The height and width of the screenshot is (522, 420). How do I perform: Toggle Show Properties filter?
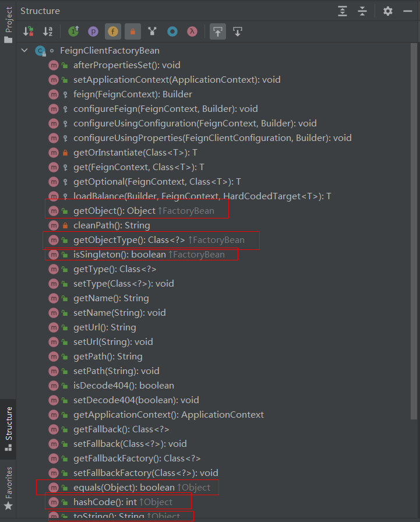93,31
